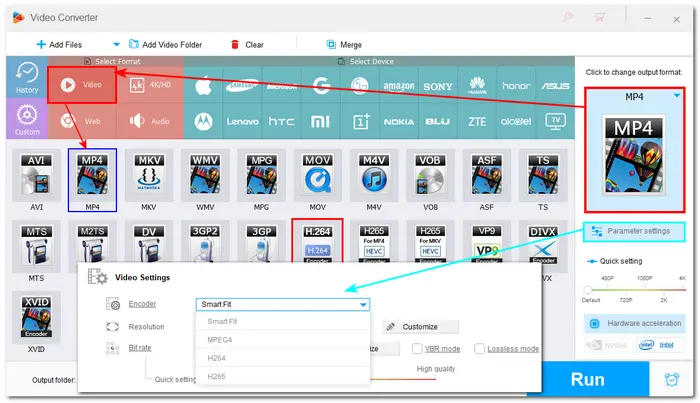Image resolution: width=700 pixels, height=403 pixels.
Task: Choose H264 from encoder list
Action: pos(283,358)
